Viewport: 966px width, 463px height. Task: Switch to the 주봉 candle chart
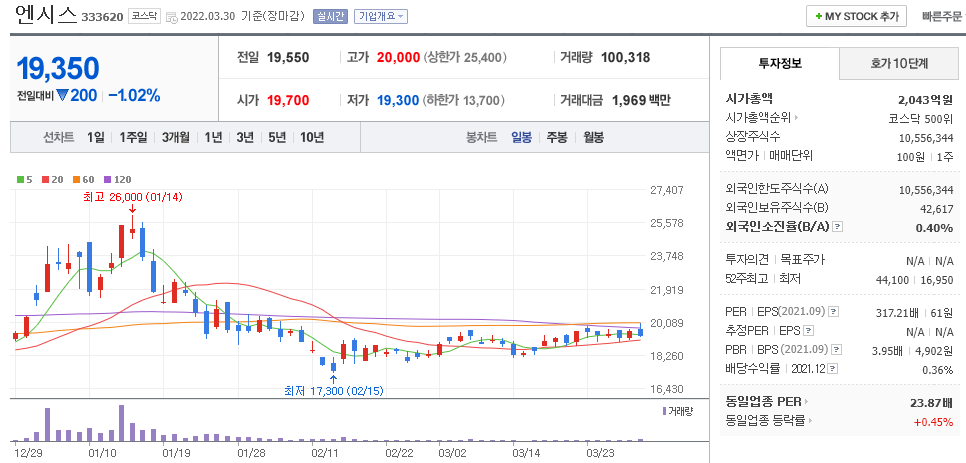(557, 137)
